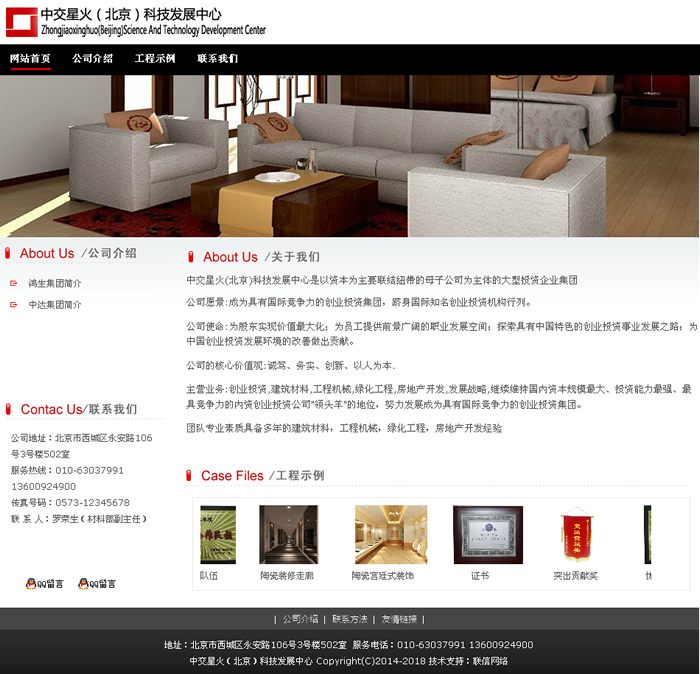Open the 陶瓷装修走廊 case thumbnail
Image resolution: width=700 pixels, height=674 pixels.
[x=288, y=535]
